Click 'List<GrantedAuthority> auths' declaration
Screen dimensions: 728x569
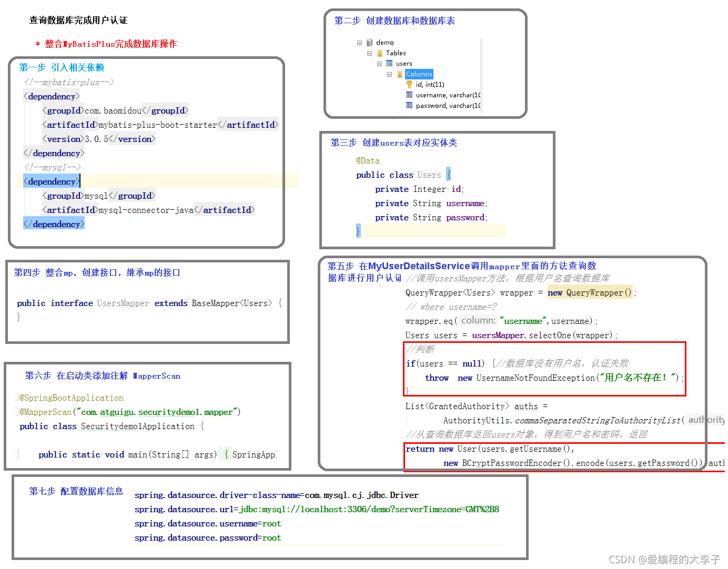point(472,407)
